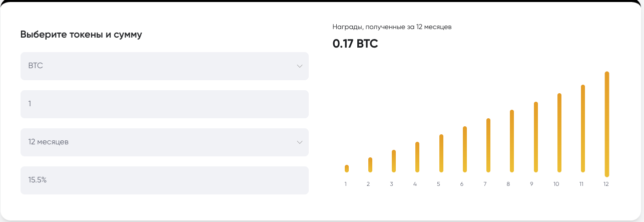Open the BTC token dropdown

pos(164,66)
